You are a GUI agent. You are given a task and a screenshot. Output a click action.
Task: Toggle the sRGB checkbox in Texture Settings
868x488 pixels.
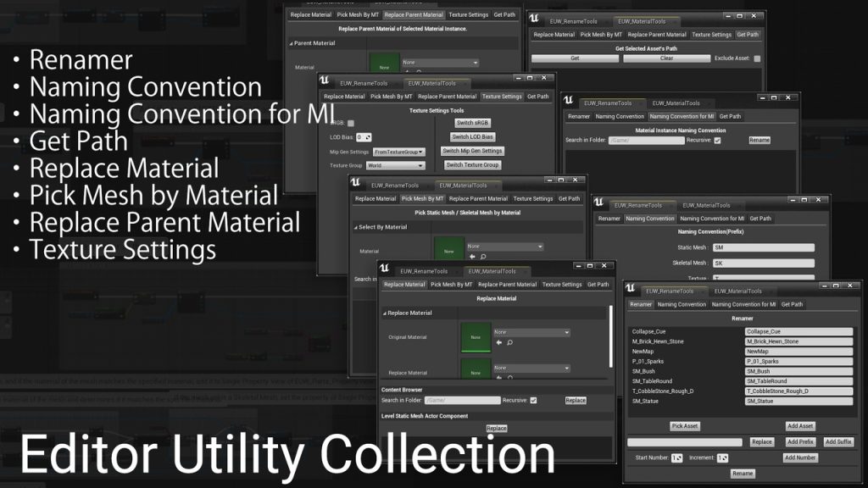350,123
